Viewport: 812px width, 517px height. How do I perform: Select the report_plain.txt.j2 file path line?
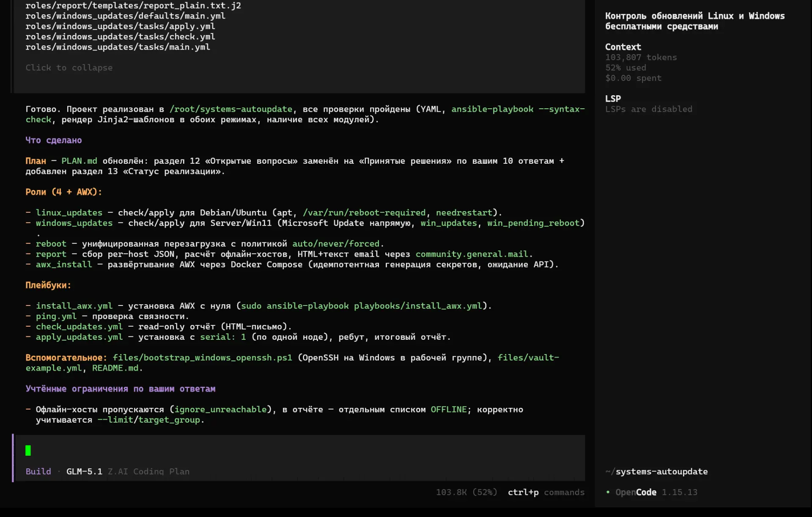133,5
